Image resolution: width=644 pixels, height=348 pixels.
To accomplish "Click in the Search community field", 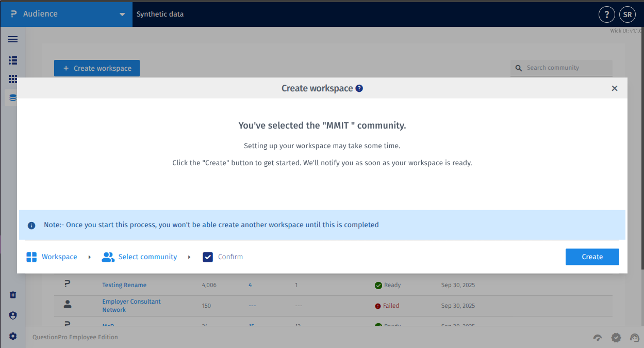I will [x=562, y=68].
